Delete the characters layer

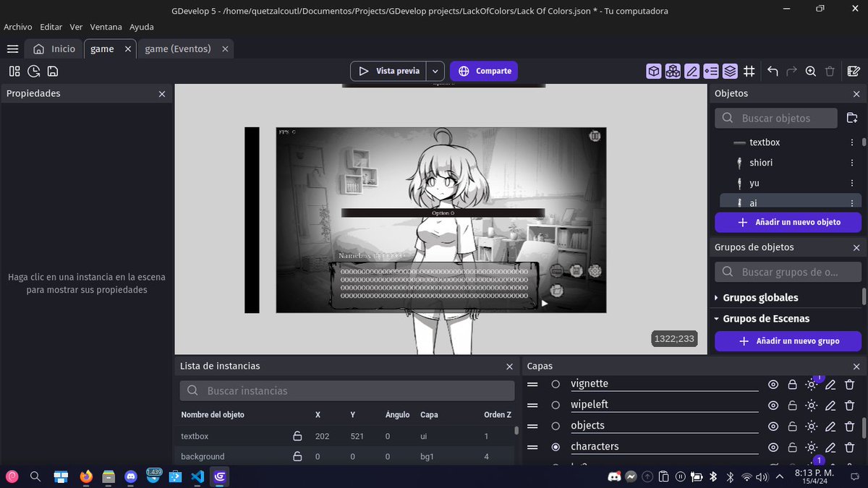point(850,447)
